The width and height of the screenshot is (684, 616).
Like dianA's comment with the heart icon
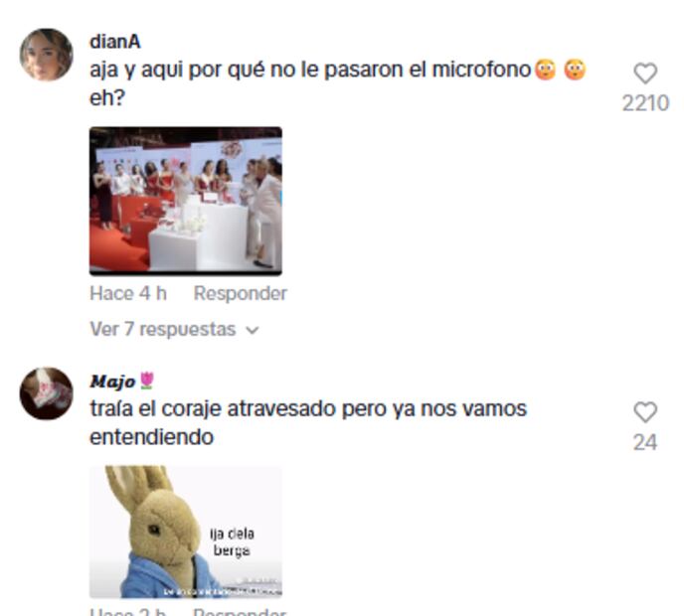645,74
